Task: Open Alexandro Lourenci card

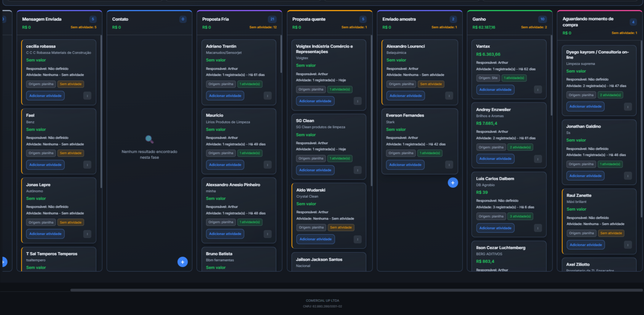Action: (x=405, y=46)
